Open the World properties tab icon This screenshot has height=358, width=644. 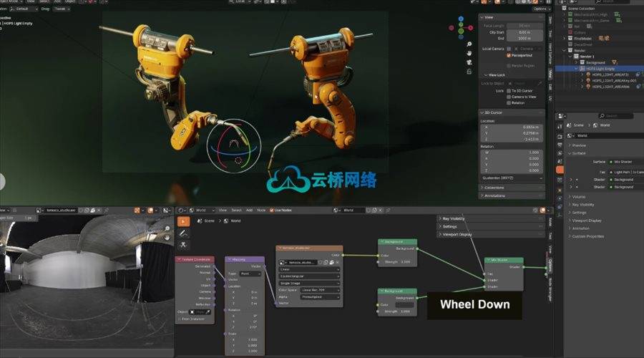(560, 170)
